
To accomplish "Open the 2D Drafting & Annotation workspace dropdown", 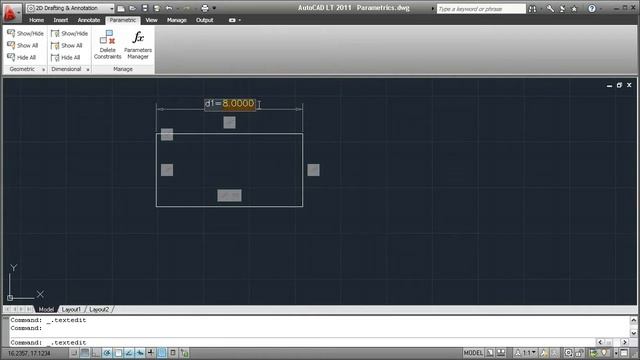I will (70, 8).
